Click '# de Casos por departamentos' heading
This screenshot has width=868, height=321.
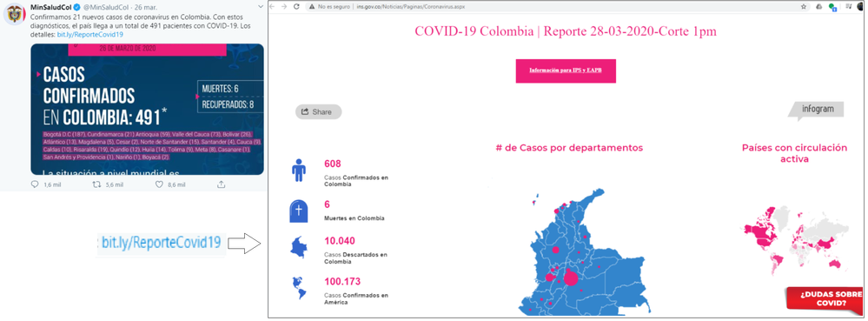pos(569,148)
